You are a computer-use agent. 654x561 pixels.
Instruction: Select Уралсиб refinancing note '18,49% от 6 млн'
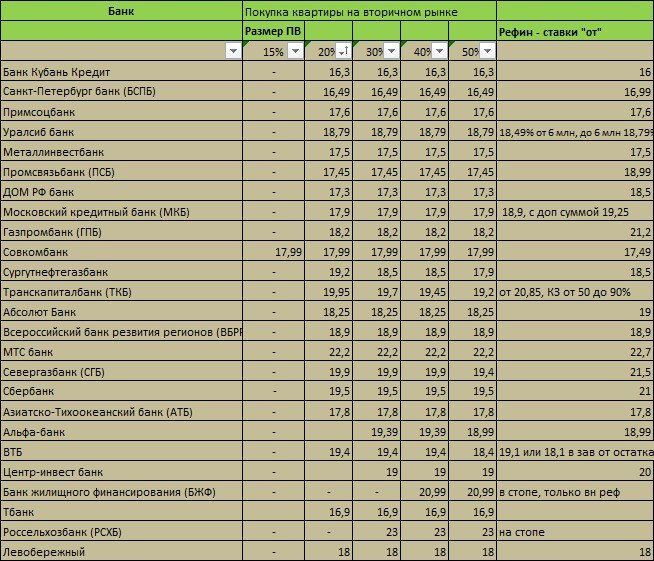575,132
